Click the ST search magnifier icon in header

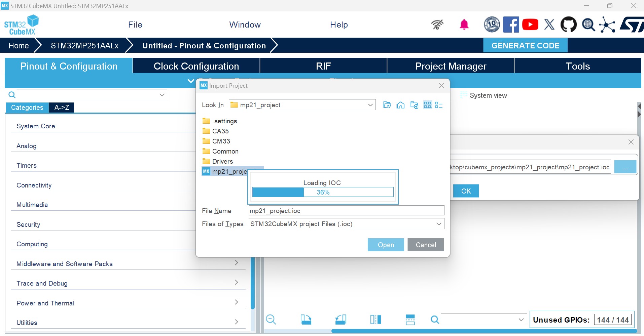click(x=588, y=25)
